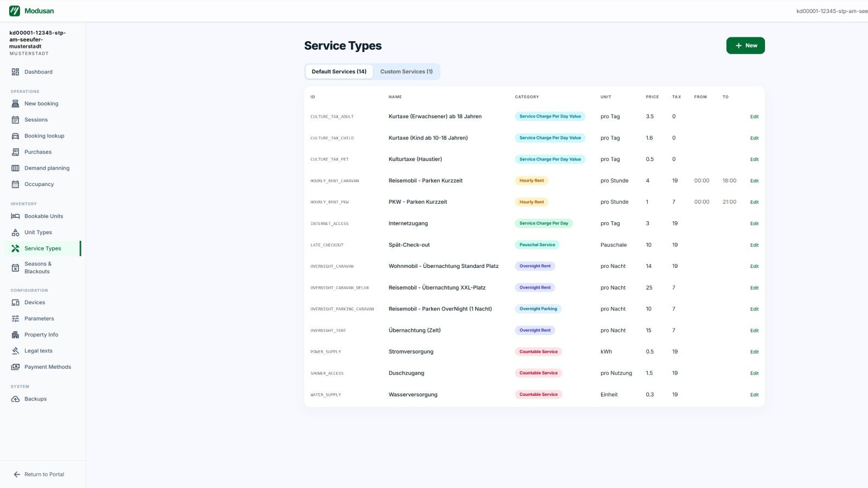Click the Backups cloud icon
The height and width of the screenshot is (488, 868).
click(x=15, y=399)
